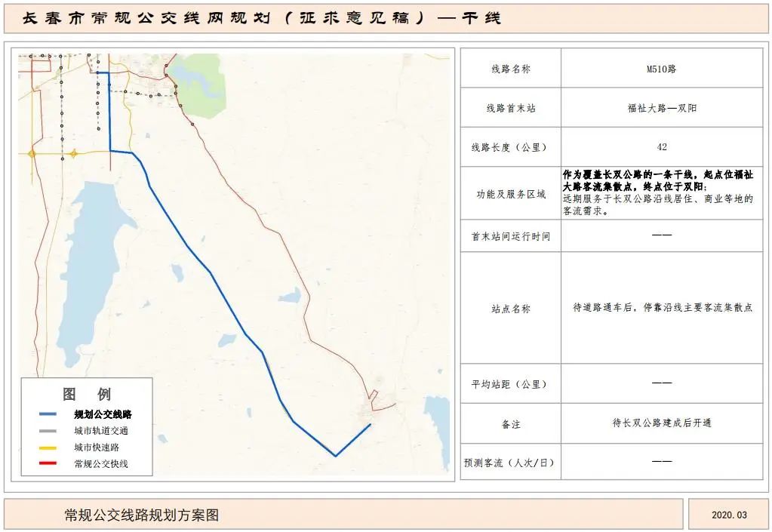
Task: Select the '备注' label cell
Action: 511,424
